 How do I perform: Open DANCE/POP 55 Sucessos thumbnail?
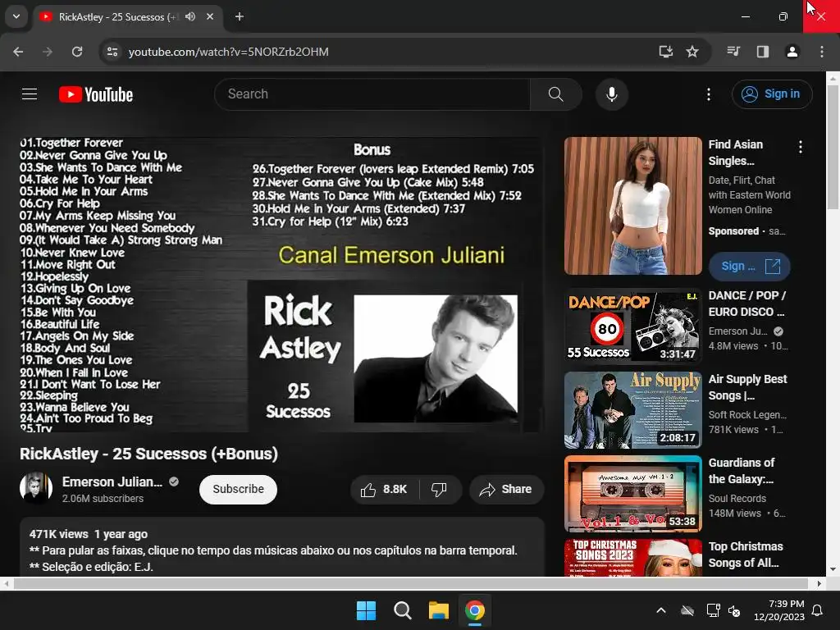coord(632,326)
